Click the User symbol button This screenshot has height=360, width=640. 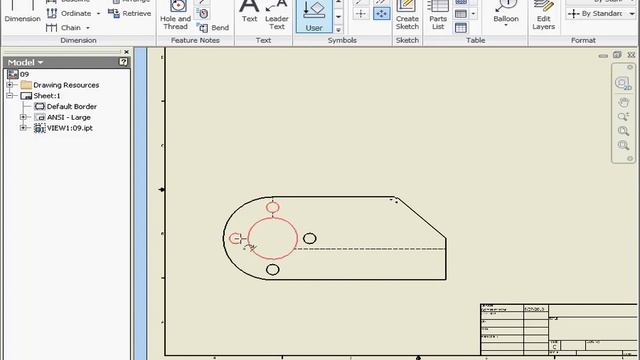coord(314,16)
